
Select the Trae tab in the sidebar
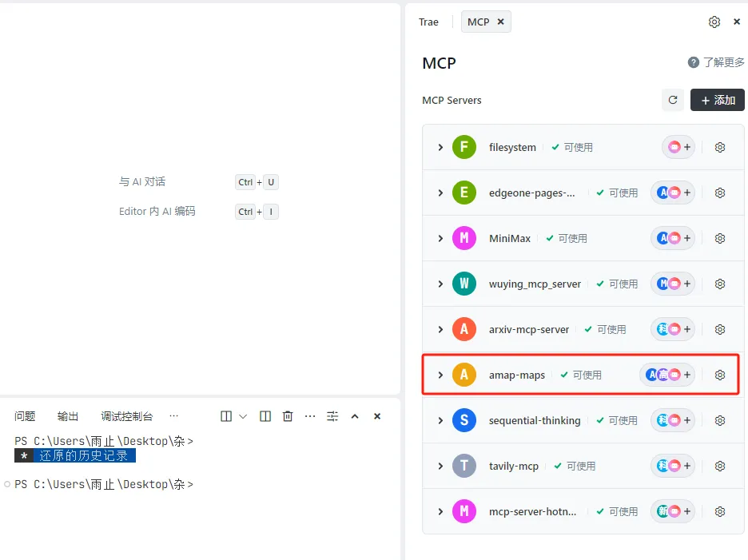pyautogui.click(x=428, y=22)
